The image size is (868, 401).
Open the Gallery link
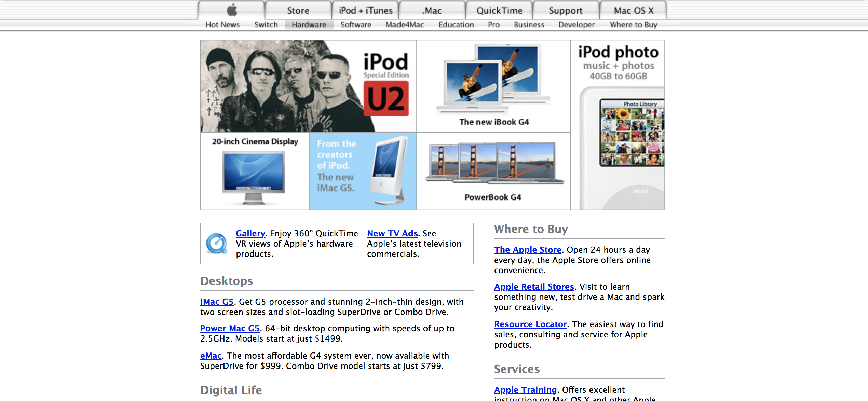coord(250,233)
